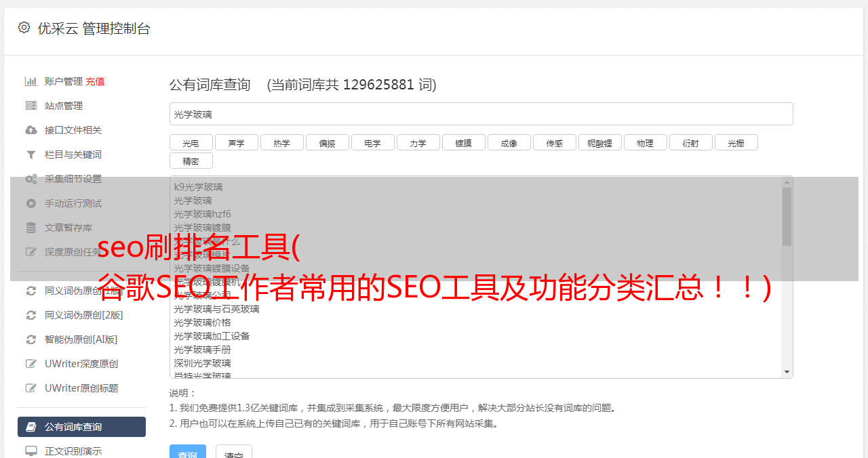The width and height of the screenshot is (868, 458).
Task: Choose the 铌酸锂 keyword tag
Action: point(599,142)
